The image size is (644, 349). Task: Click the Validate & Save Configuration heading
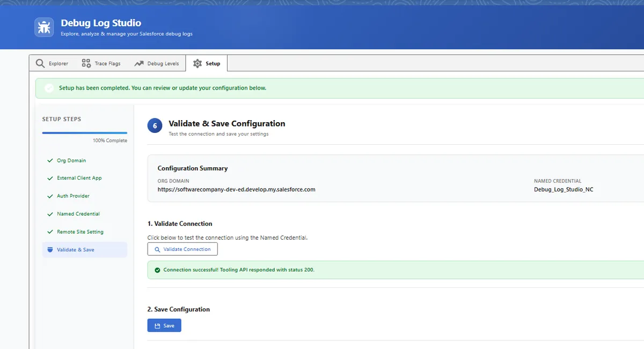coord(227,123)
